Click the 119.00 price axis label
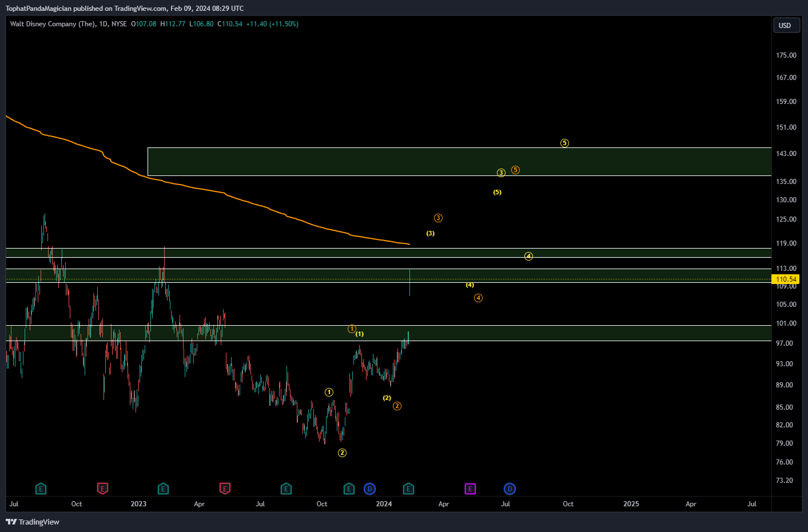 pyautogui.click(x=786, y=243)
